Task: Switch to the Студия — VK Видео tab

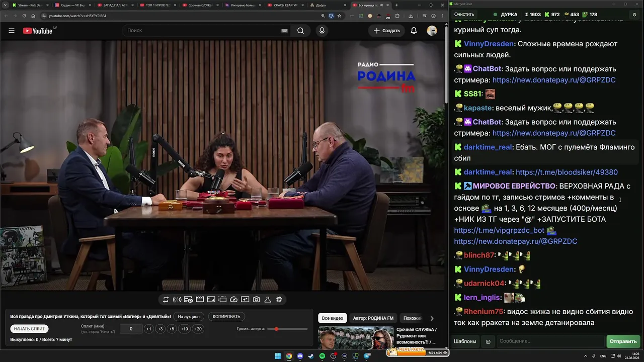Action: click(x=72, y=5)
